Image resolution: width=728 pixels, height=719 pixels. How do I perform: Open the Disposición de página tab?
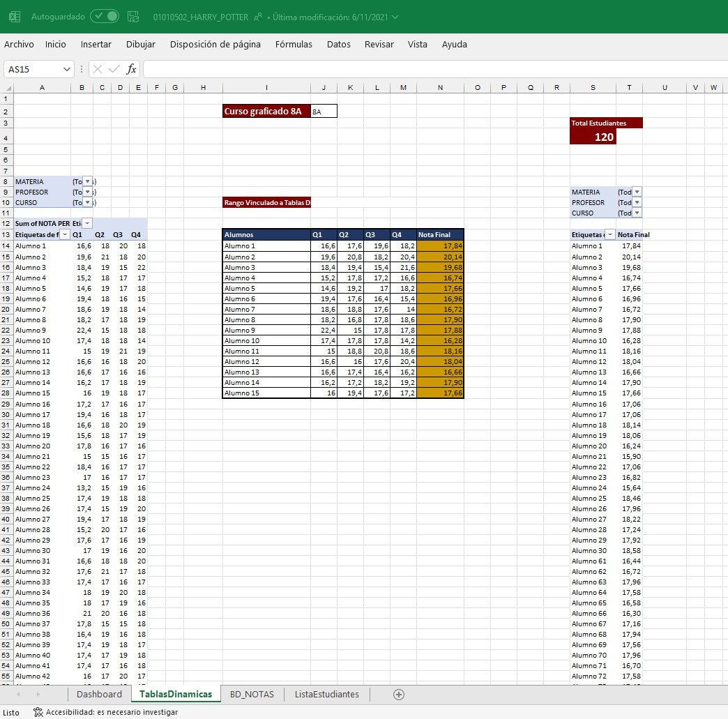[x=215, y=44]
